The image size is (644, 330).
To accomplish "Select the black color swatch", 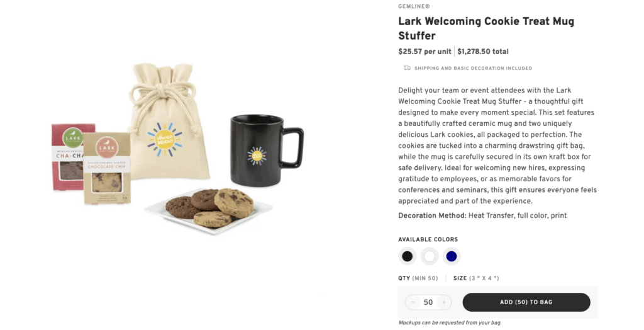I will [x=408, y=256].
